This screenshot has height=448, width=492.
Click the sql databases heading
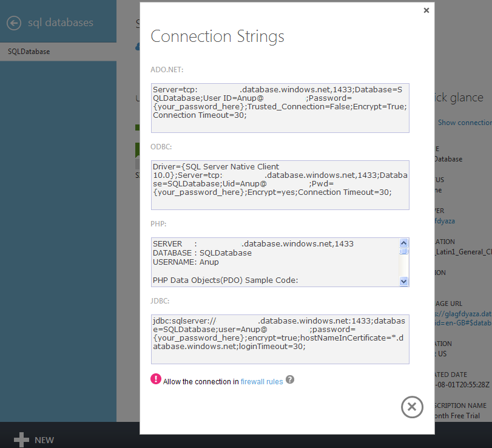click(61, 23)
